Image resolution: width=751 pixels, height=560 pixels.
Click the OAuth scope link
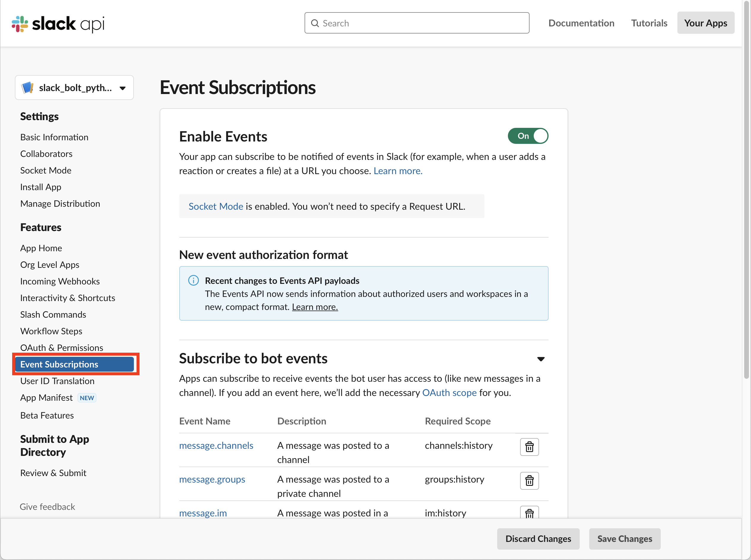(449, 393)
